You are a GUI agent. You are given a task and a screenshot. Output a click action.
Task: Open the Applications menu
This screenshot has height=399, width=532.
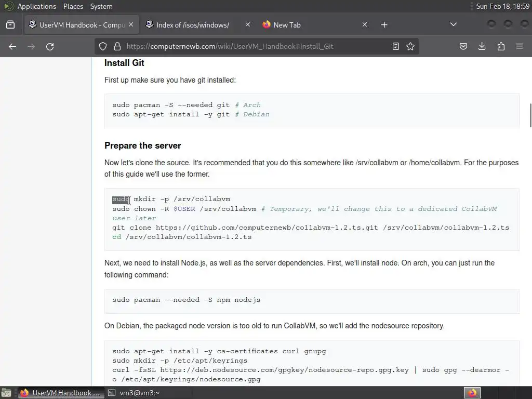pyautogui.click(x=37, y=6)
